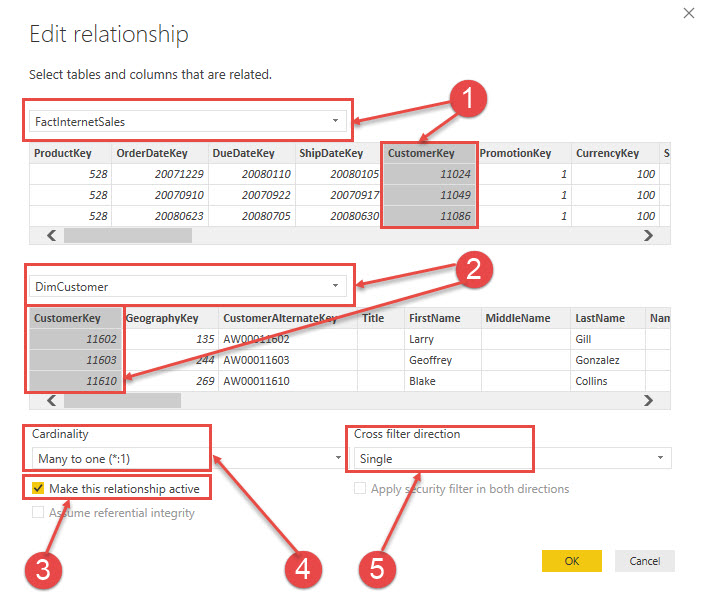Image resolution: width=705 pixels, height=601 pixels.
Task: Click CustomerKey value 11602
Action: [101, 339]
